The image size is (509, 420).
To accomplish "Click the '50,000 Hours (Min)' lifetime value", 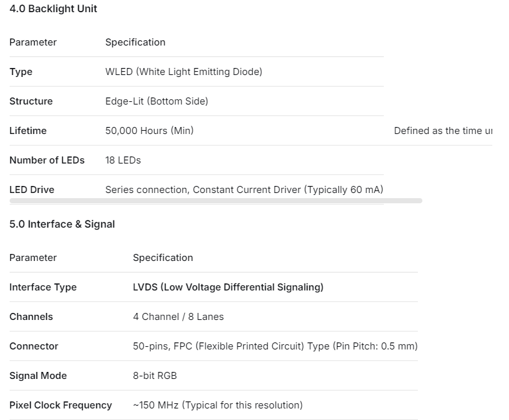I will 149,131.
